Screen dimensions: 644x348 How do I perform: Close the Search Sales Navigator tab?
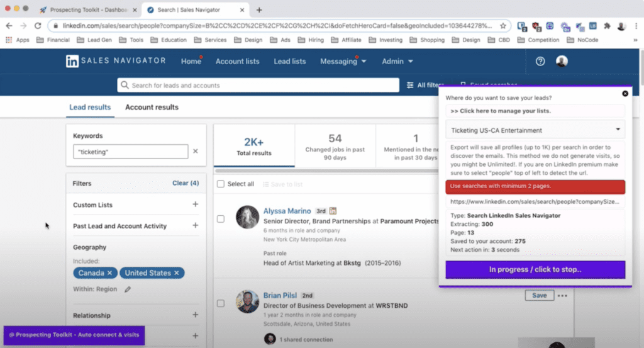coord(242,10)
